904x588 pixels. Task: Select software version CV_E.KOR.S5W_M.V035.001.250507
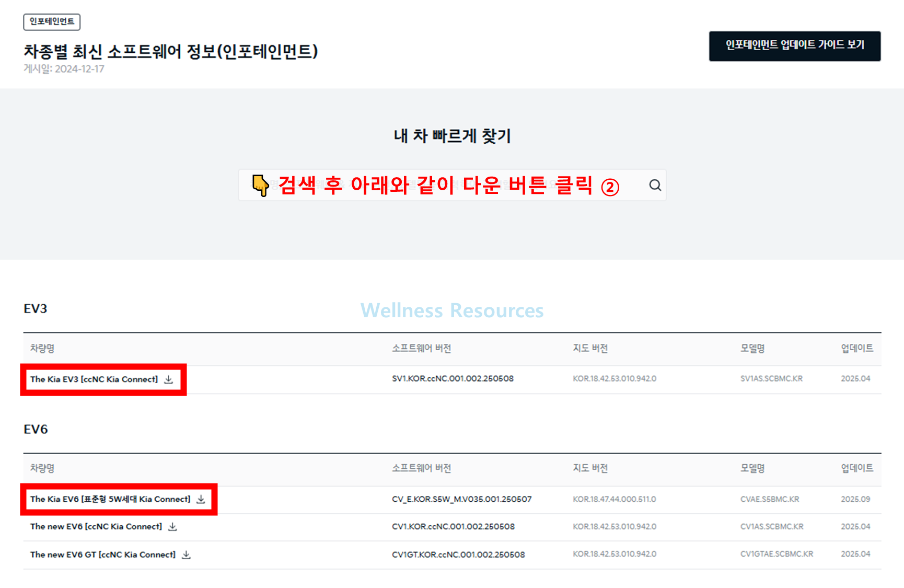point(461,500)
